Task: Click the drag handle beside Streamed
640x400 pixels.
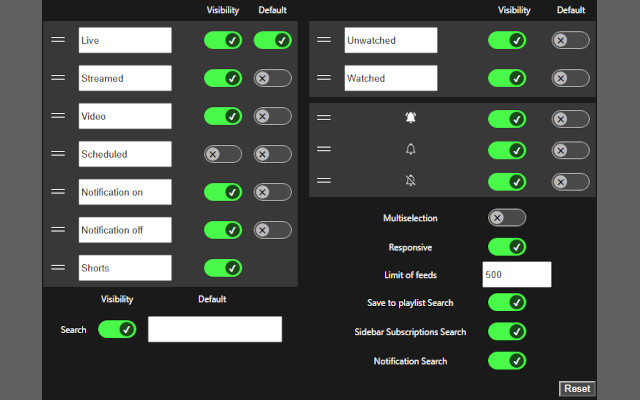Action: tap(58, 78)
